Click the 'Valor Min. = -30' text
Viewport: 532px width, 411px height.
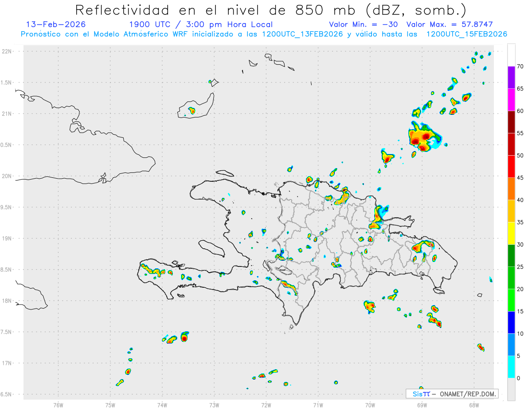point(363,24)
